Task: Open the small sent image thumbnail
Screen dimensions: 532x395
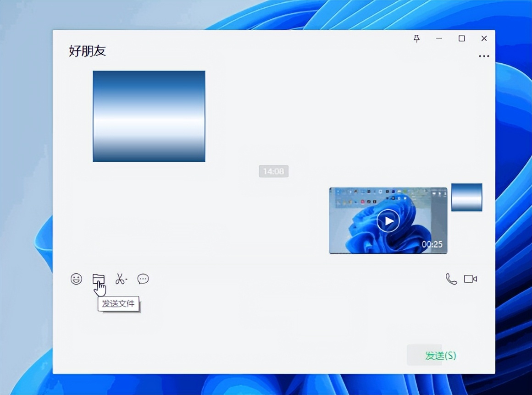Action: click(466, 197)
